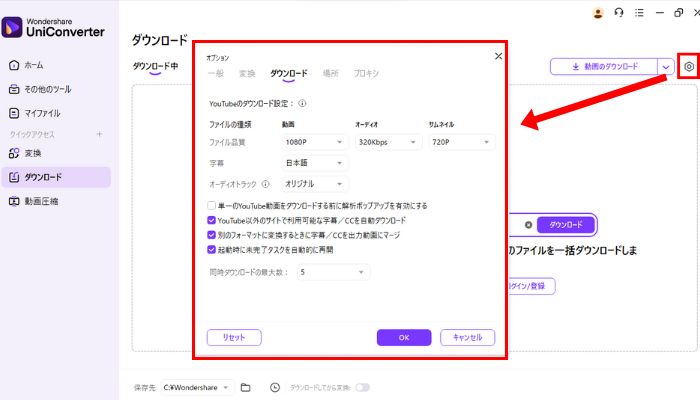Click the clock history icon in bottom bar
The height and width of the screenshot is (400, 700).
pyautogui.click(x=273, y=387)
